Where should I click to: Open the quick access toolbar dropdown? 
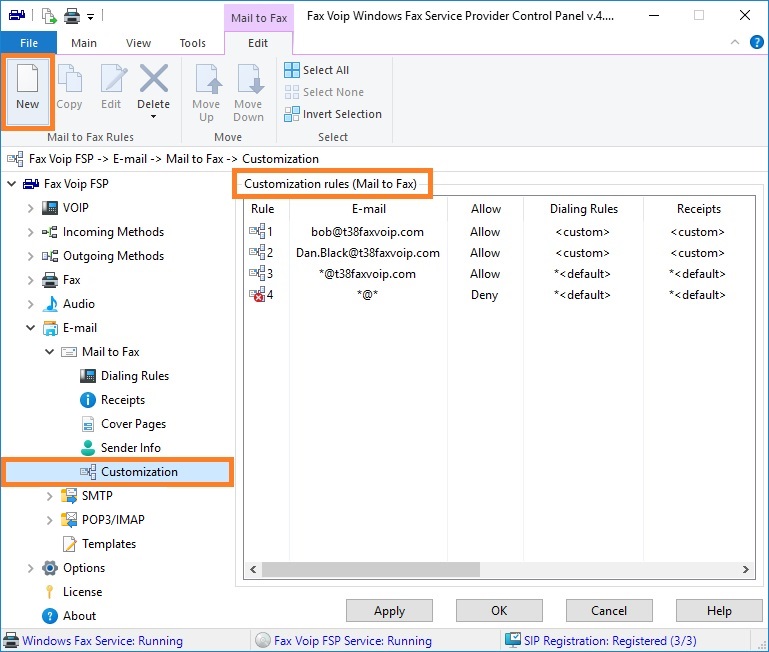click(x=90, y=17)
